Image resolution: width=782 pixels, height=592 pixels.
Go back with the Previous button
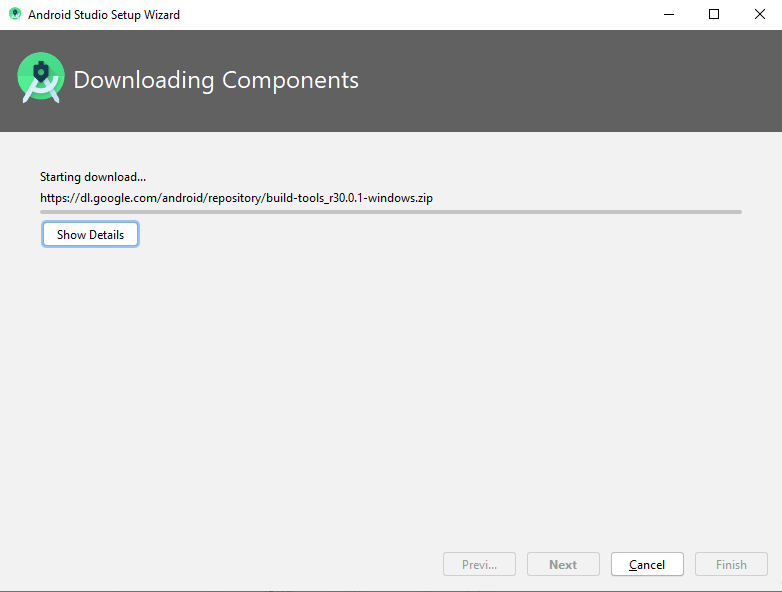(479, 564)
